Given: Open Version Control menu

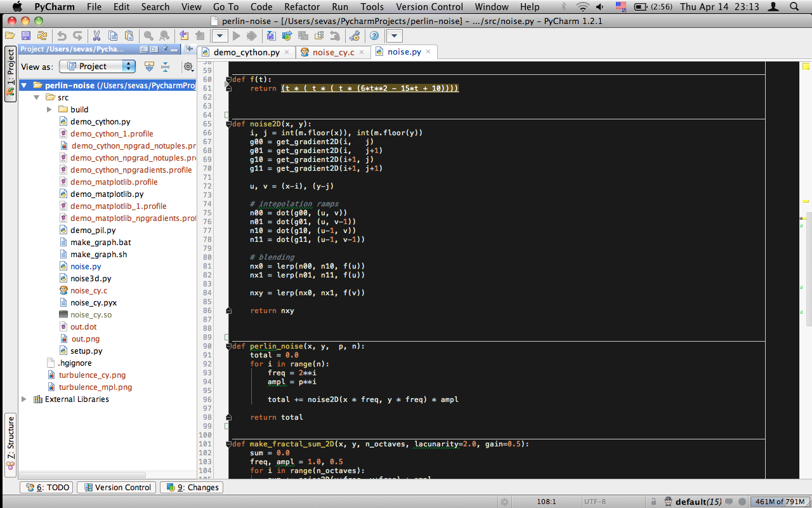Looking at the screenshot, I should (429, 7).
